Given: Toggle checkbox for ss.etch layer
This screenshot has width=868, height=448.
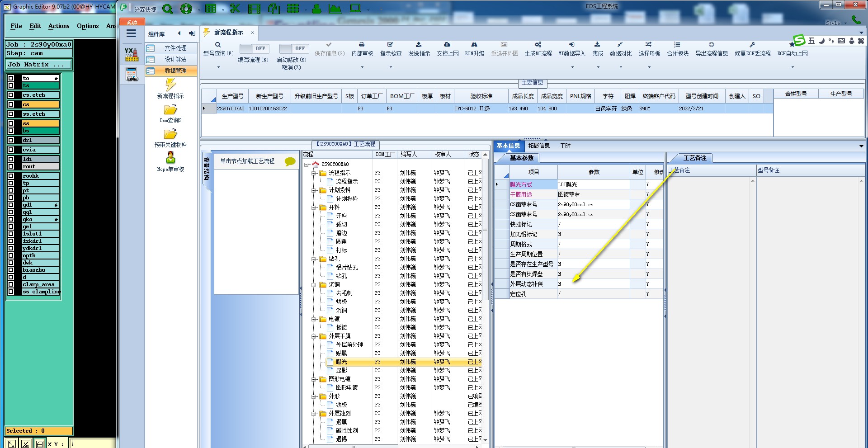Looking at the screenshot, I should point(11,114).
